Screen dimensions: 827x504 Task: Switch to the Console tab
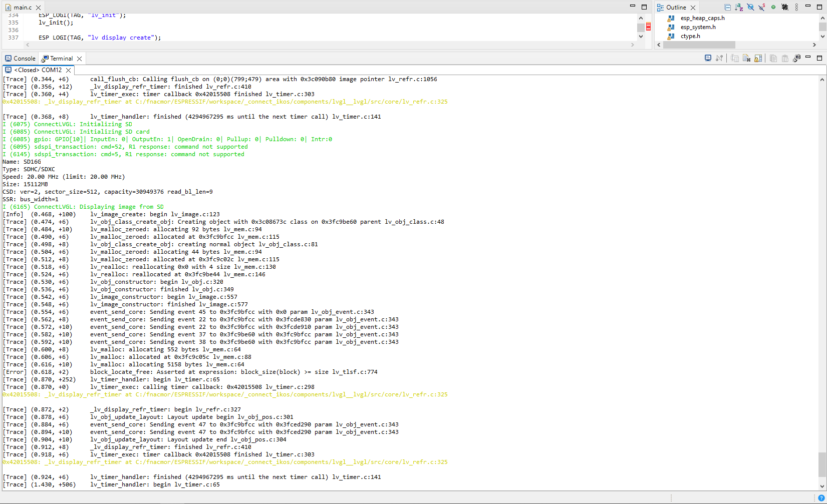(20, 59)
